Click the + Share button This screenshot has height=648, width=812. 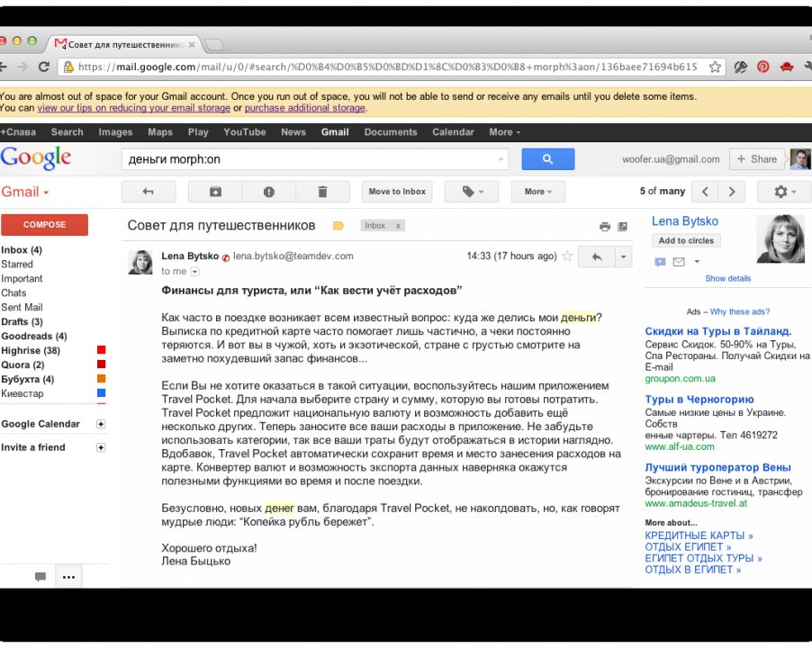pyautogui.click(x=756, y=159)
